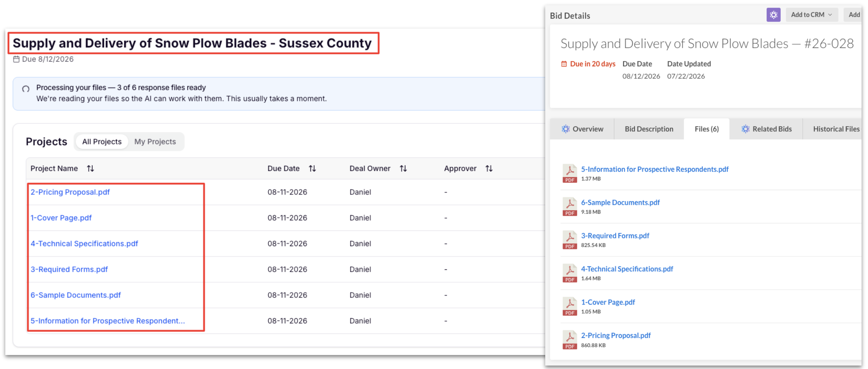Switch to the Overview tab
The height and width of the screenshot is (369, 868).
582,129
